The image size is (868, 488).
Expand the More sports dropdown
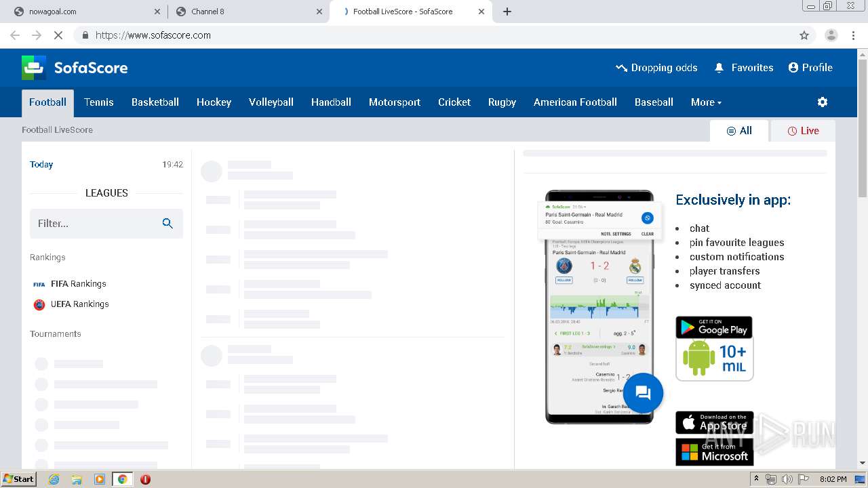[706, 102]
